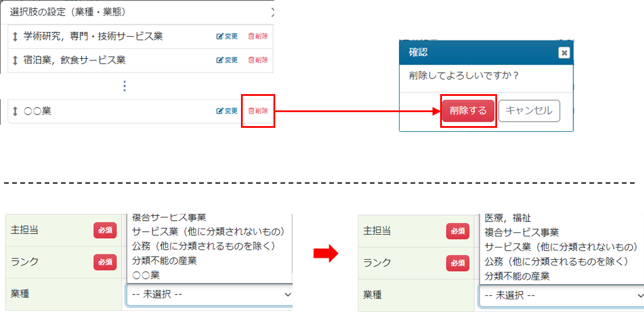Screen dimensions: 644x312
Task: Confirm deletion with 削除する button
Action: coord(468,111)
